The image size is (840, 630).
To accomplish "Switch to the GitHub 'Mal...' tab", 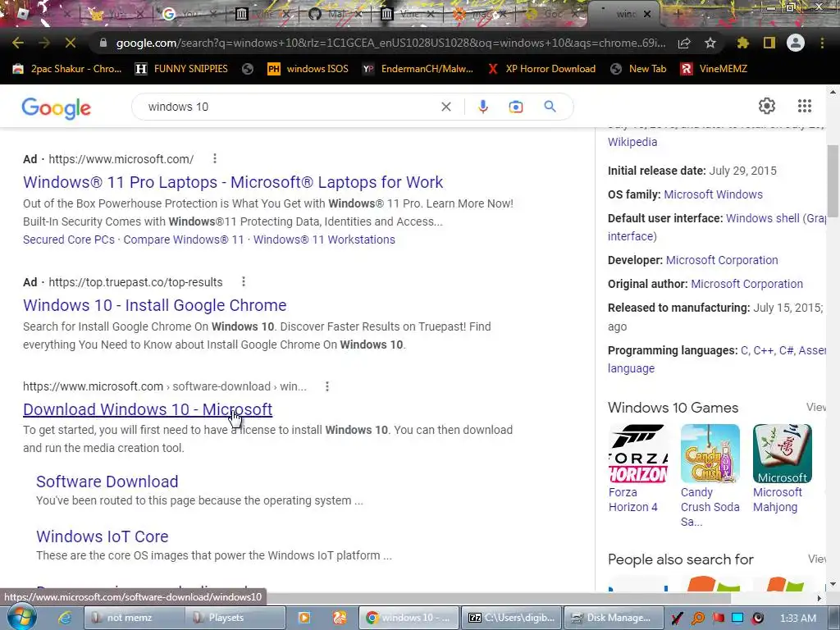I will coord(335,14).
